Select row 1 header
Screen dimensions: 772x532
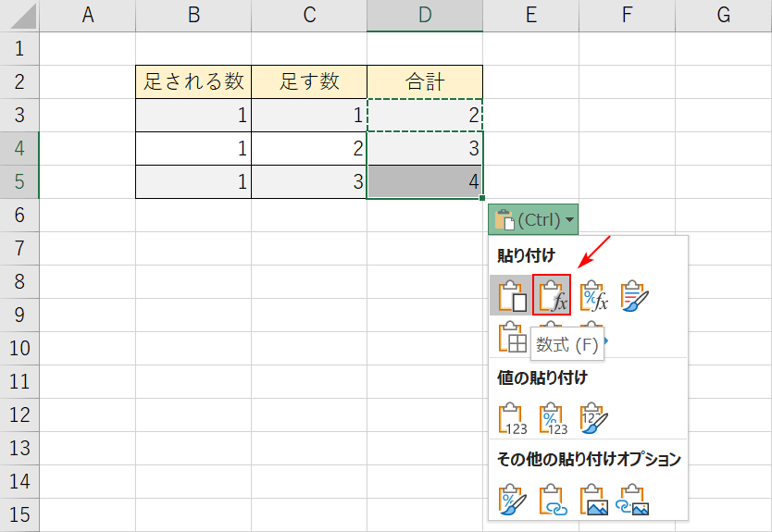(19, 49)
